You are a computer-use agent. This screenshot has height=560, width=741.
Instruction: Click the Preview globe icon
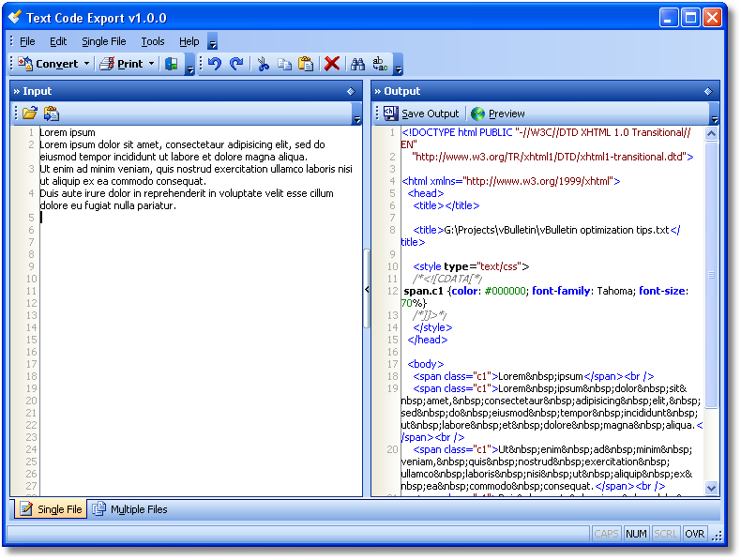[477, 114]
